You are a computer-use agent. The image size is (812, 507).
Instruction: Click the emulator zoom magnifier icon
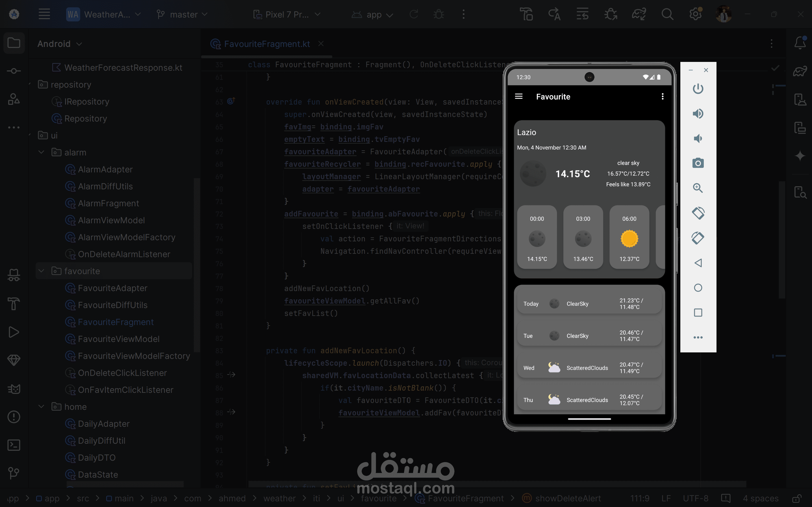(698, 188)
